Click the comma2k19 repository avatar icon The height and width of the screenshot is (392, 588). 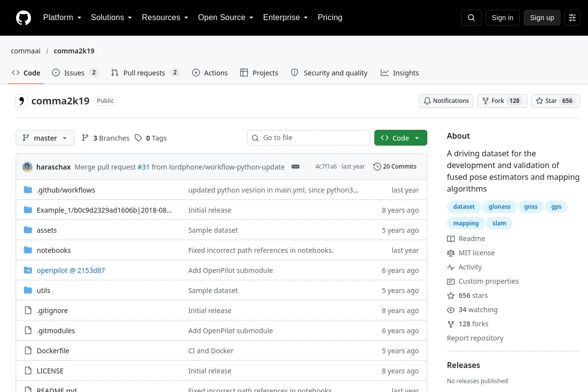[x=22, y=101]
